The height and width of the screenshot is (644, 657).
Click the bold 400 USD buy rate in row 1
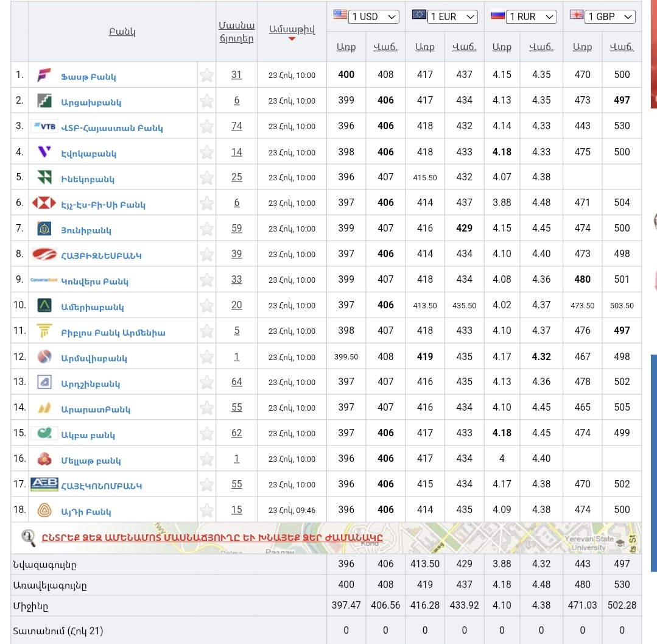346,74
